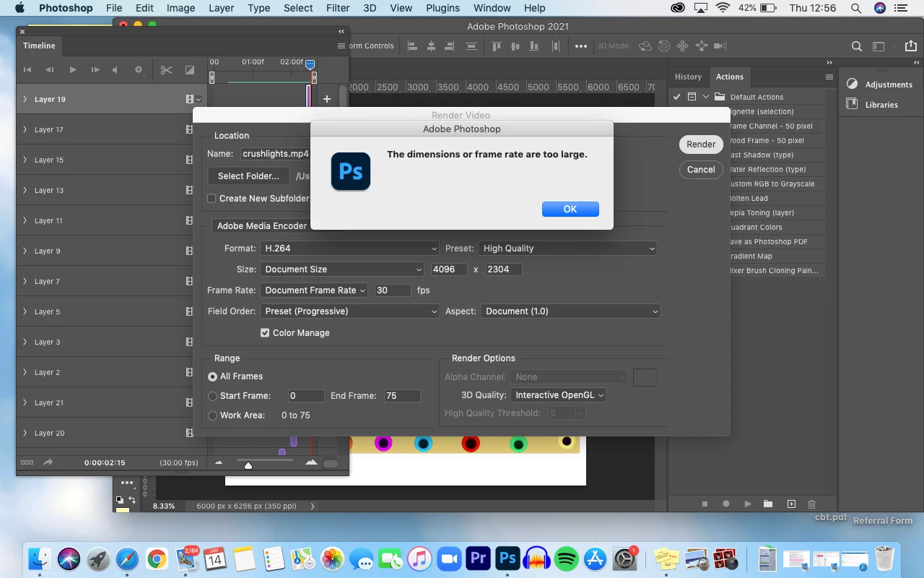Select the 3D Roll mode icon
Image resolution: width=924 pixels, height=578 pixels.
(664, 46)
